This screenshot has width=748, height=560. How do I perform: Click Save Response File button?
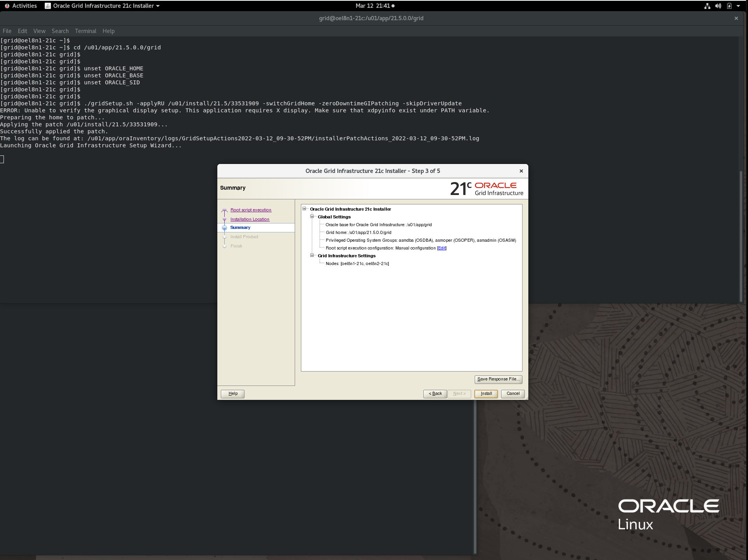498,379
